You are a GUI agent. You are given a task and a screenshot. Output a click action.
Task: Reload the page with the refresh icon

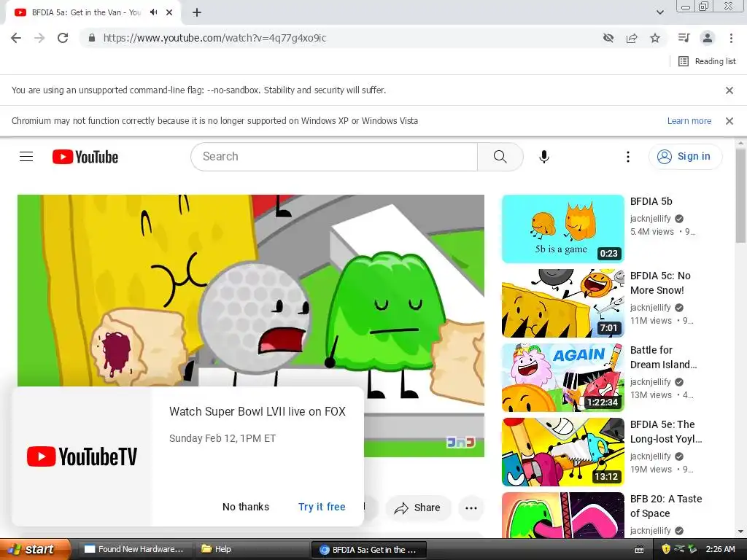[x=63, y=38]
